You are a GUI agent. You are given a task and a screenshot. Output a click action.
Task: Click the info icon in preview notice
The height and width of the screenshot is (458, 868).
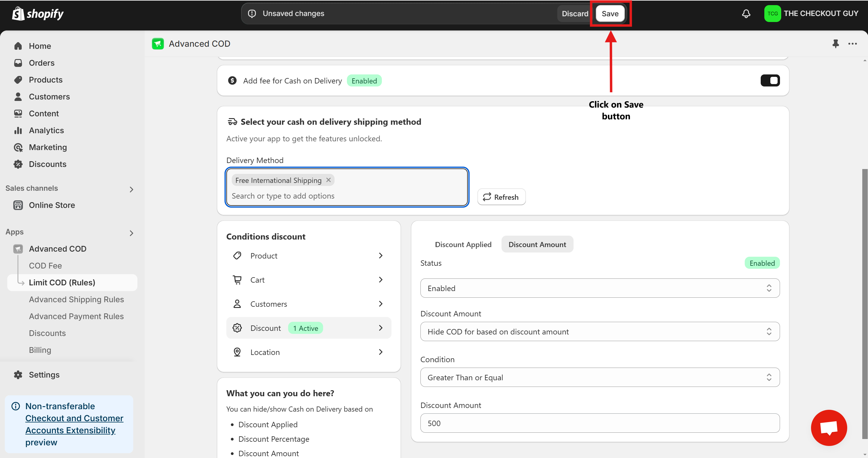click(15, 406)
